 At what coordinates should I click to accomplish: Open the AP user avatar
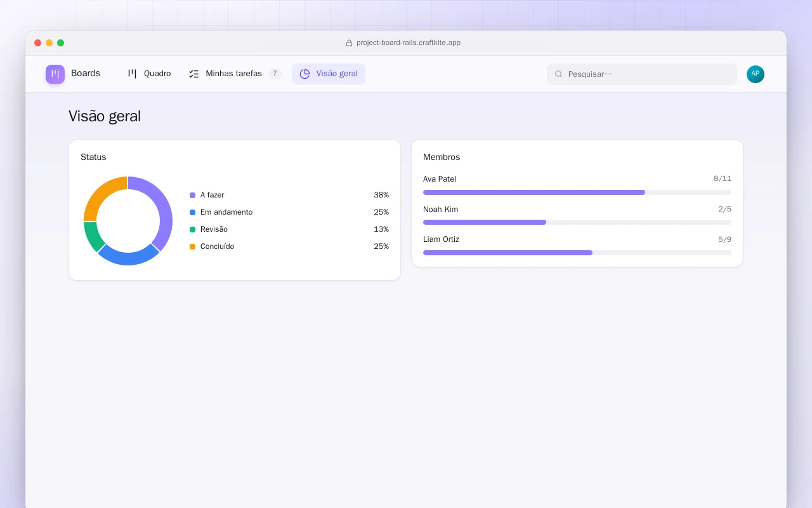coord(756,74)
